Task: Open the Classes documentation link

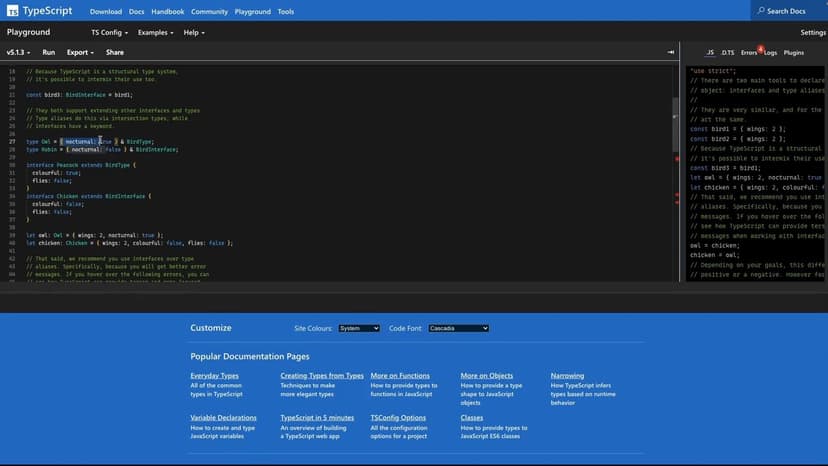Action: 472,417
